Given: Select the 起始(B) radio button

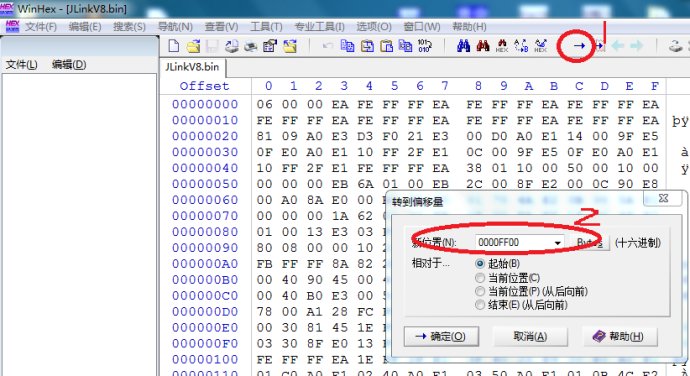Looking at the screenshot, I should click(x=480, y=264).
